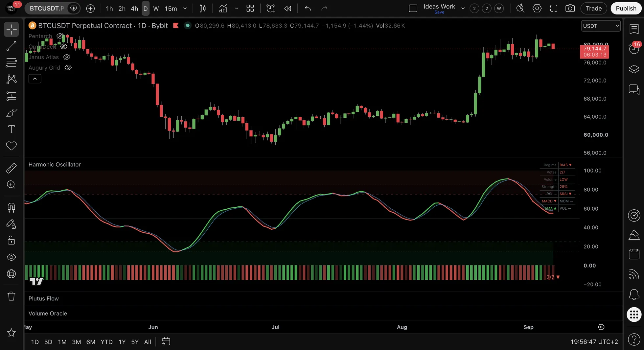Open the watchlist panel icon

[x=634, y=29]
